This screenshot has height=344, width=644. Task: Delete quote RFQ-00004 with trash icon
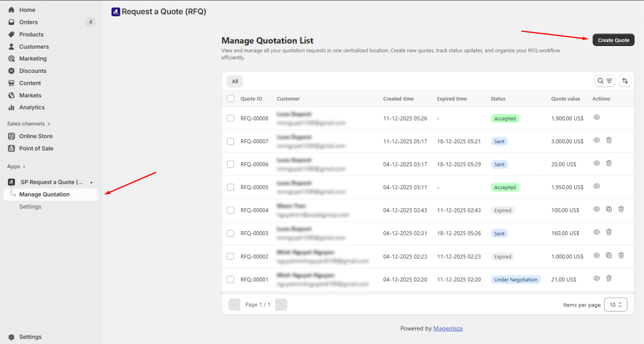621,209
